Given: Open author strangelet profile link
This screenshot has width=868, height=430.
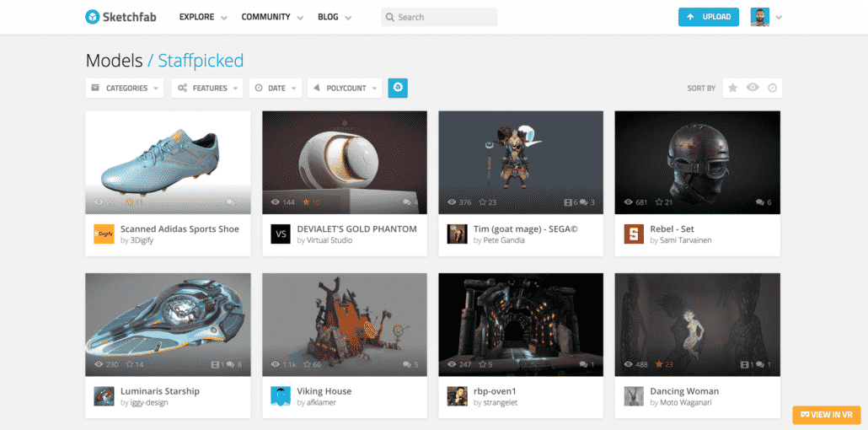Looking at the screenshot, I should [x=501, y=403].
